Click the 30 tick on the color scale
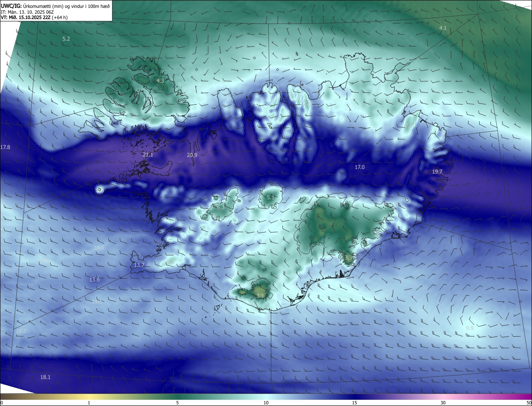The width and height of the screenshot is (532, 406). pyautogui.click(x=443, y=403)
